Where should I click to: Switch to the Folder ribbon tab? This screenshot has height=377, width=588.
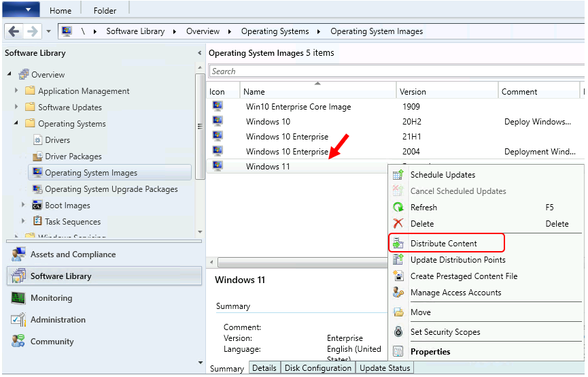[x=105, y=10]
